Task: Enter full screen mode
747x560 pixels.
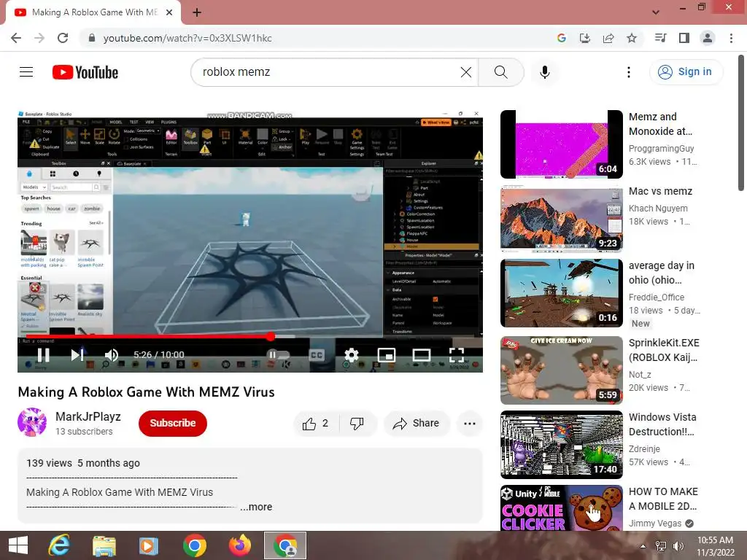Action: [457, 355]
